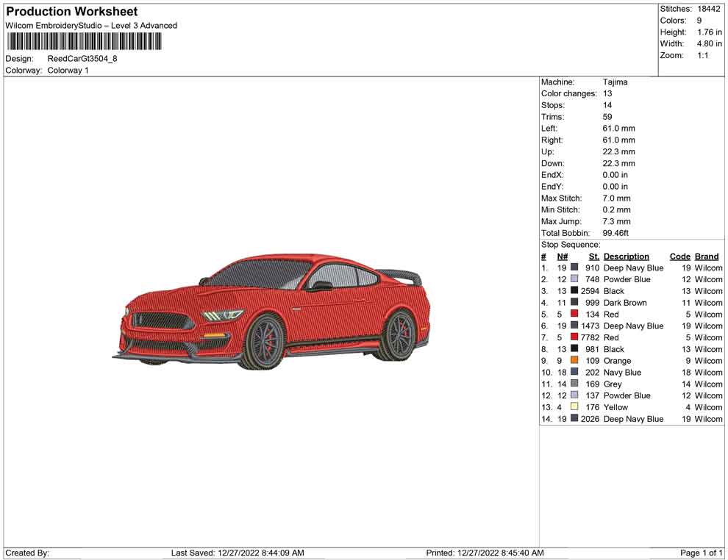Viewport: 728px width, 560px height.
Task: Click the Up value '22.3 mm'
Action: click(x=619, y=151)
